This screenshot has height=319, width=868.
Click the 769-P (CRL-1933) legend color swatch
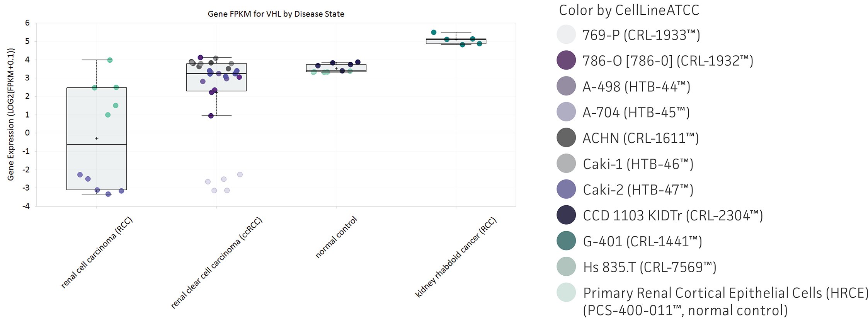(566, 34)
